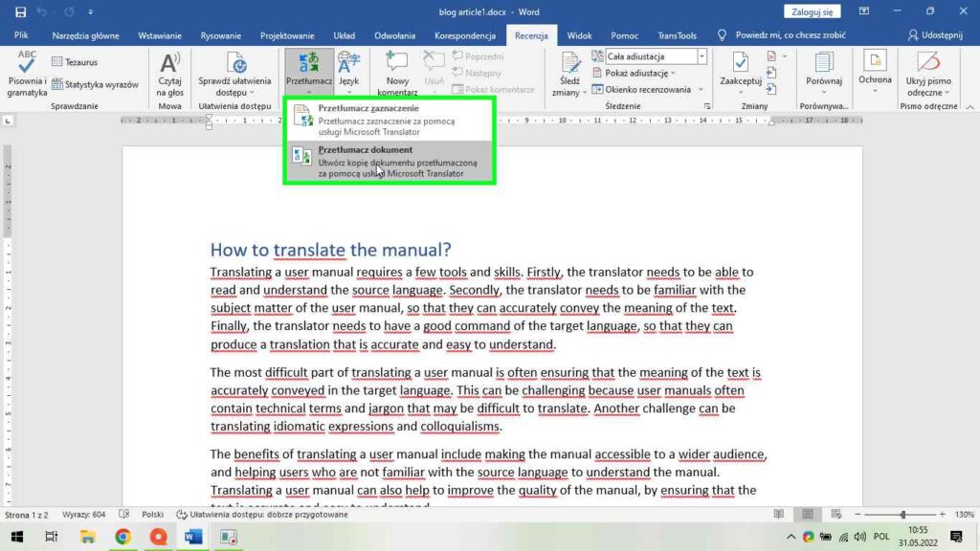Click the Ukryj pismo odręczne icon
Screen dimensions: 980x551
click(x=928, y=63)
